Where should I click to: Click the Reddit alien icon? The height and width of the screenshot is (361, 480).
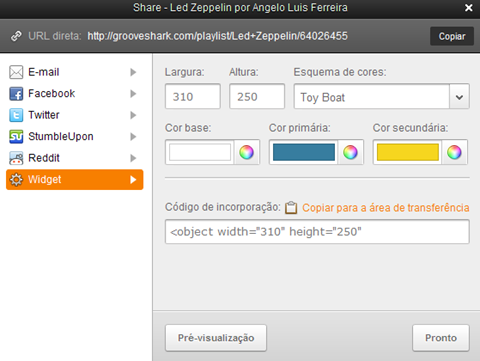16,158
